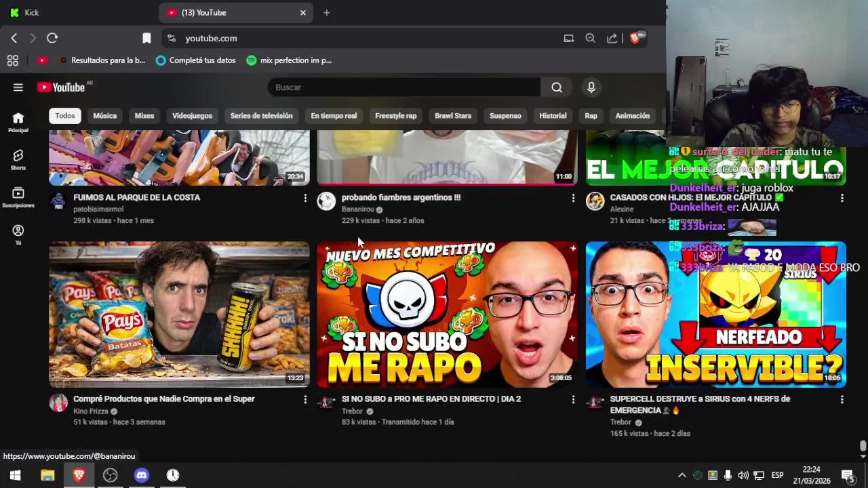Open new browser tab

click(x=326, y=12)
